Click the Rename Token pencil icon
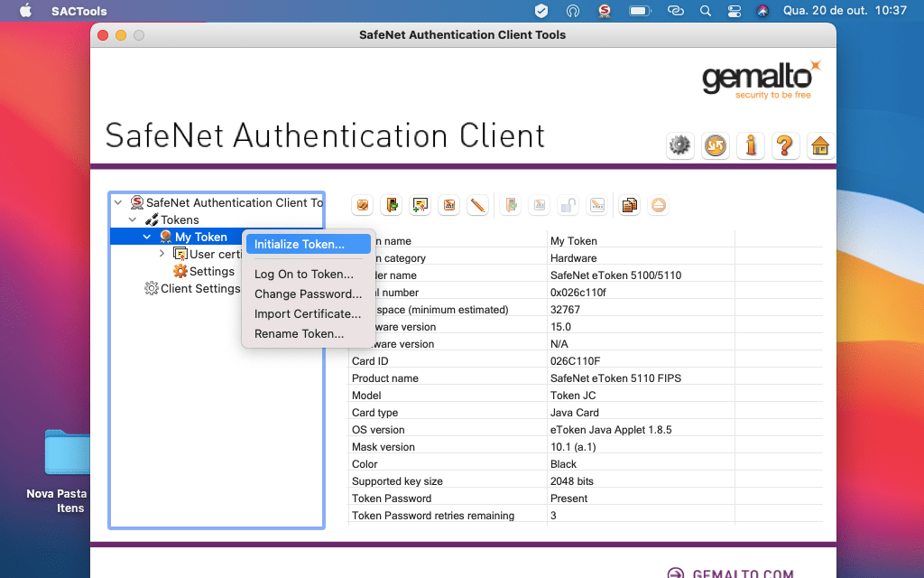The width and height of the screenshot is (924, 578). tap(478, 205)
